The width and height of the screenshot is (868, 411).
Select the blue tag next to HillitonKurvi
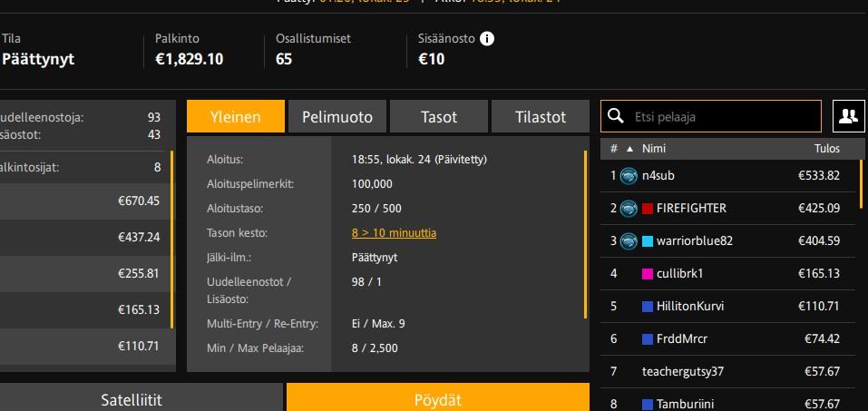[648, 307]
